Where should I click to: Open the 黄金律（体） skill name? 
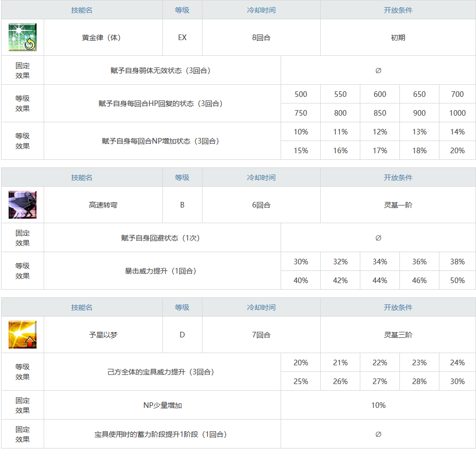(103, 38)
